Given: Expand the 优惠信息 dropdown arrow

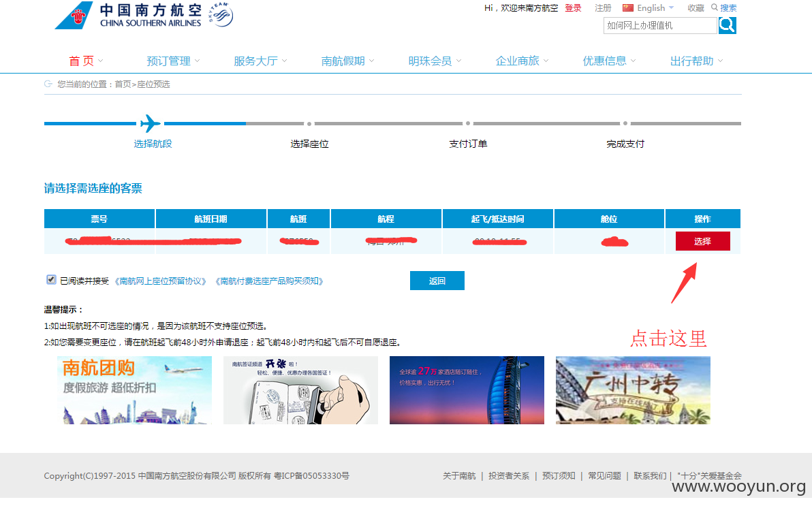Looking at the screenshot, I should [633, 61].
